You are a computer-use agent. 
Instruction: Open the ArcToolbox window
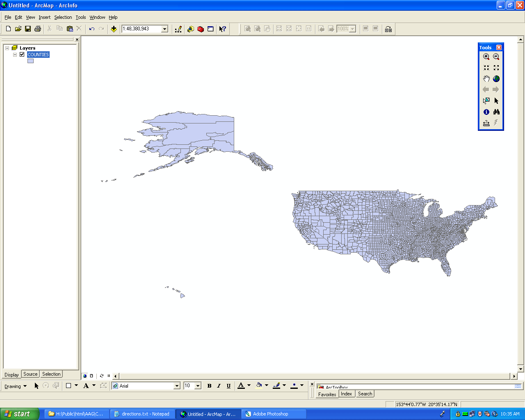tap(201, 29)
